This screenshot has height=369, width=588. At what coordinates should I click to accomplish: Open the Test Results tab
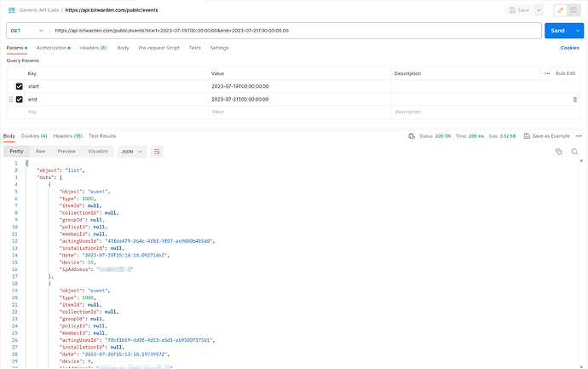tap(102, 136)
